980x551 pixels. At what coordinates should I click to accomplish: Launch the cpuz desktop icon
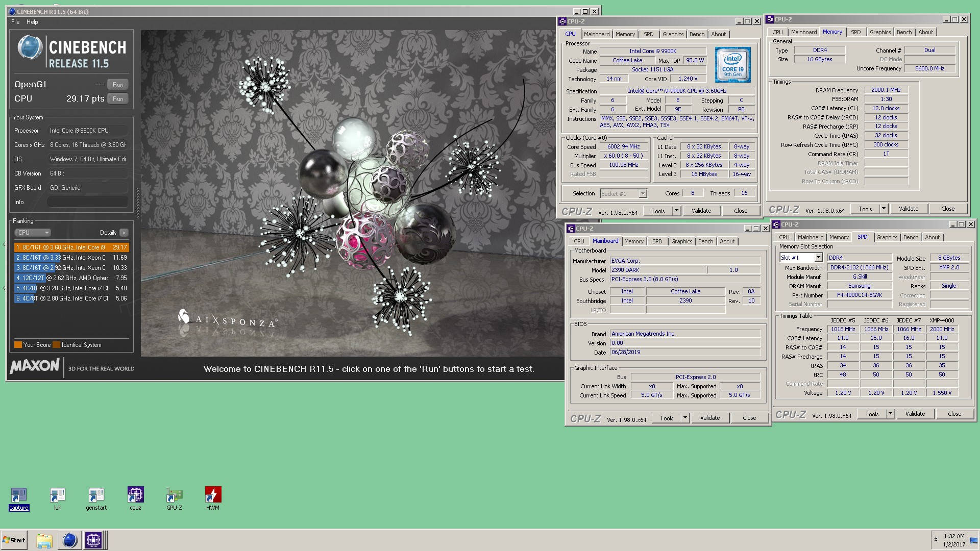tap(135, 498)
